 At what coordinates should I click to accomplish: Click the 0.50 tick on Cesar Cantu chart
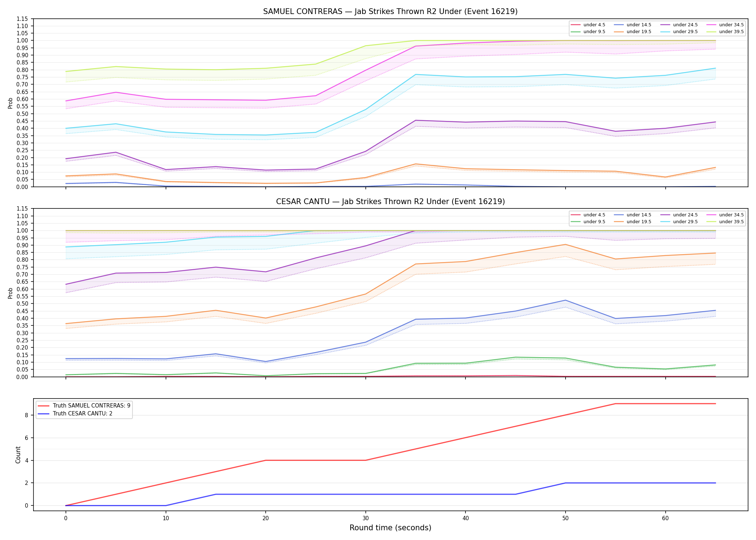(x=23, y=304)
